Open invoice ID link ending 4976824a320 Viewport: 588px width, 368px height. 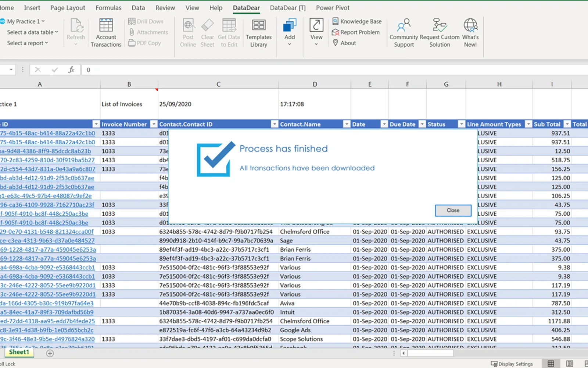click(x=47, y=339)
